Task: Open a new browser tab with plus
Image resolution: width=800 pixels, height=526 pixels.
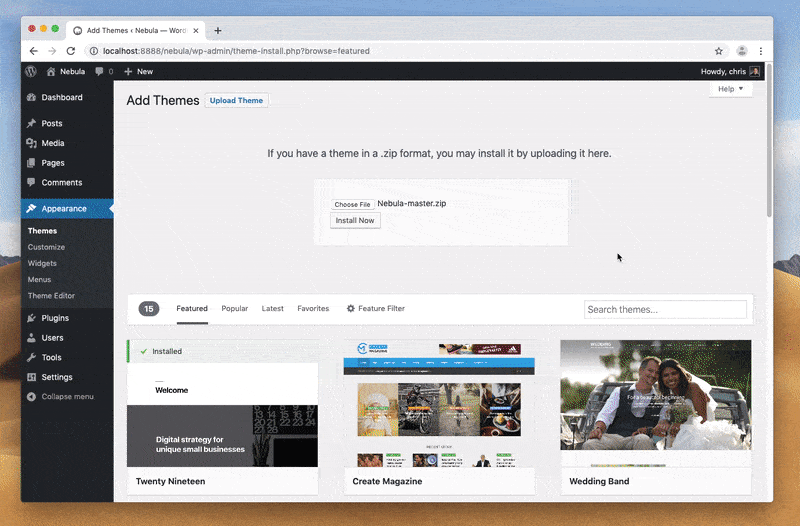Action: click(218, 31)
